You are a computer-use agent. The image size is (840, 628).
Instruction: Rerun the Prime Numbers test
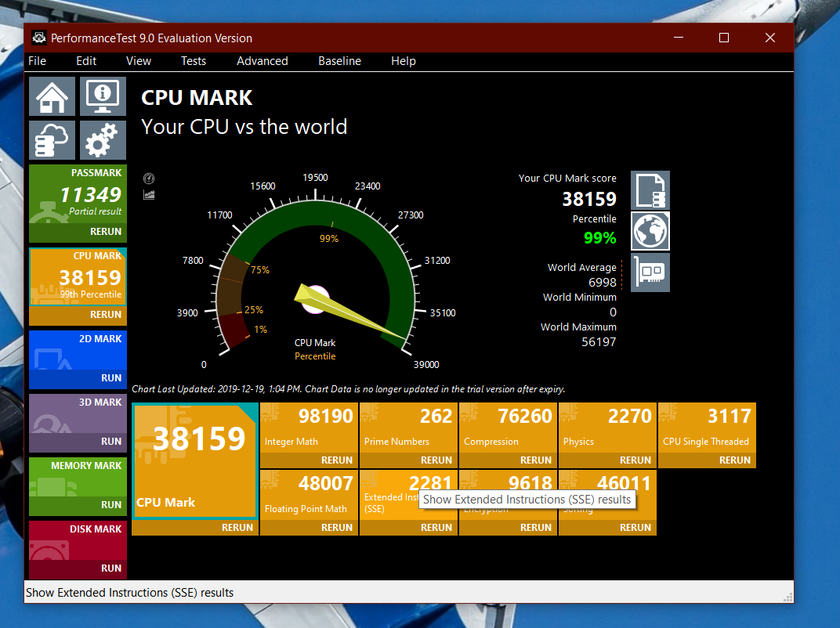pos(409,460)
